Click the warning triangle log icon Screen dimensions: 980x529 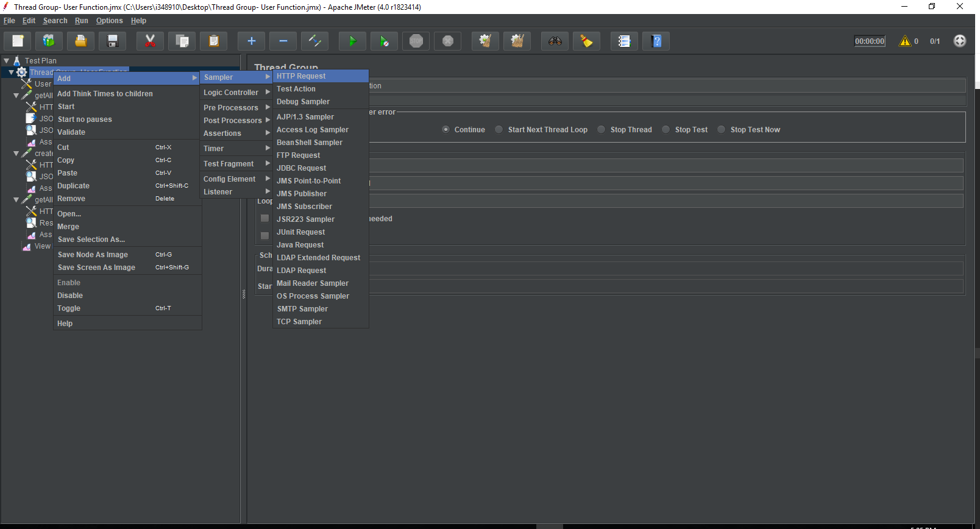coord(905,41)
